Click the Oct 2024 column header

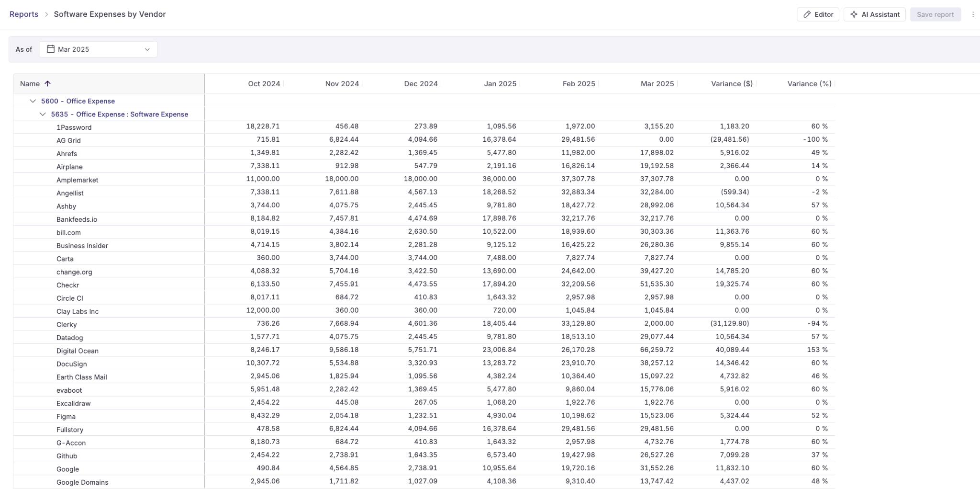(264, 84)
